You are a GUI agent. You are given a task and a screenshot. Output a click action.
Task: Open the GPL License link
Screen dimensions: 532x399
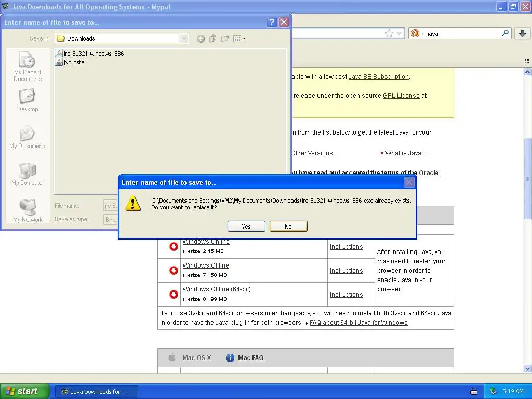401,96
